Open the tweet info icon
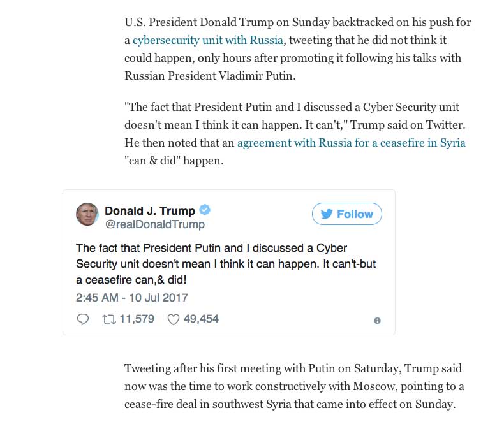 [377, 321]
